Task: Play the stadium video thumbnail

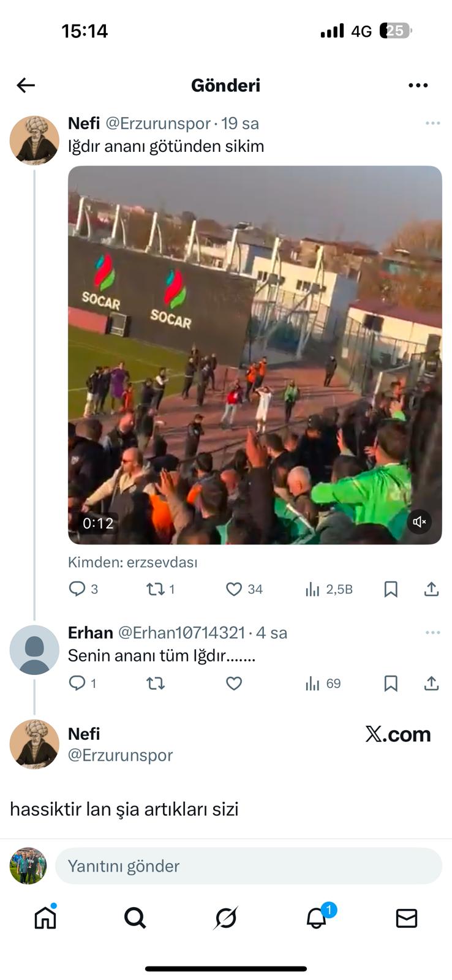Action: [255, 355]
